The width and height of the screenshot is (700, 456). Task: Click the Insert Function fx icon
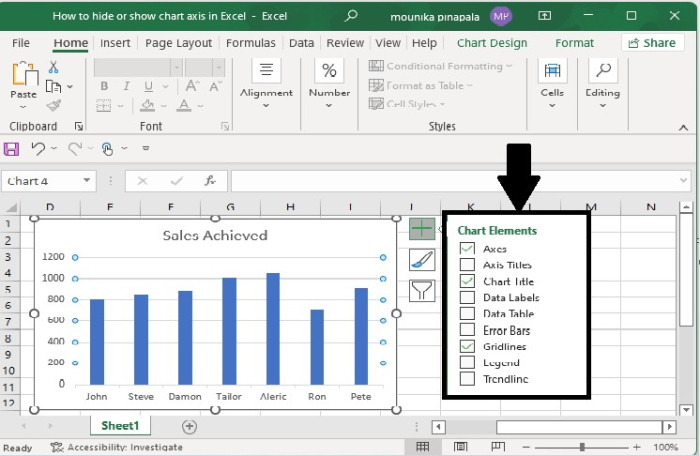coord(210,181)
